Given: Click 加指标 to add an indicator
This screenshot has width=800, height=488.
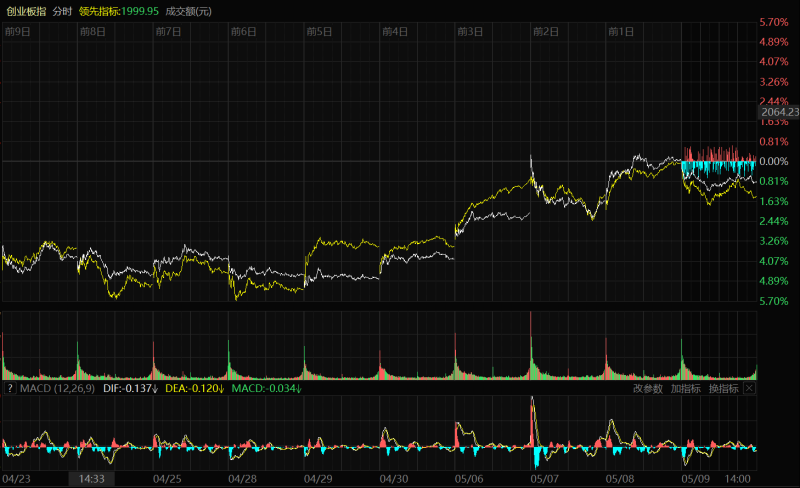Looking at the screenshot, I should 685,388.
